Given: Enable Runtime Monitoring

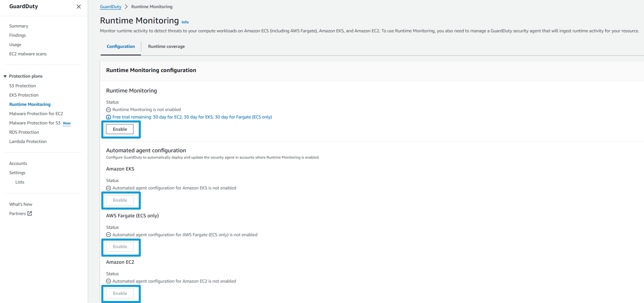Looking at the screenshot, I should [120, 129].
